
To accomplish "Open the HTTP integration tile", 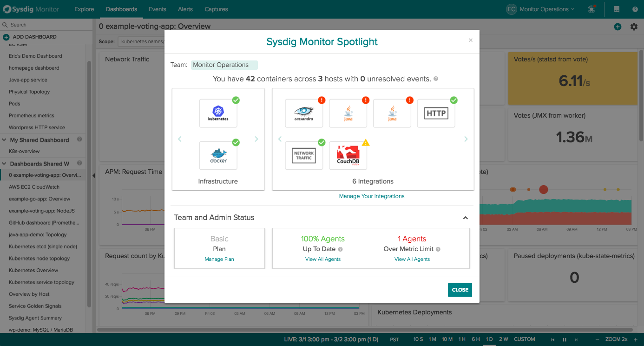I will pyautogui.click(x=436, y=113).
